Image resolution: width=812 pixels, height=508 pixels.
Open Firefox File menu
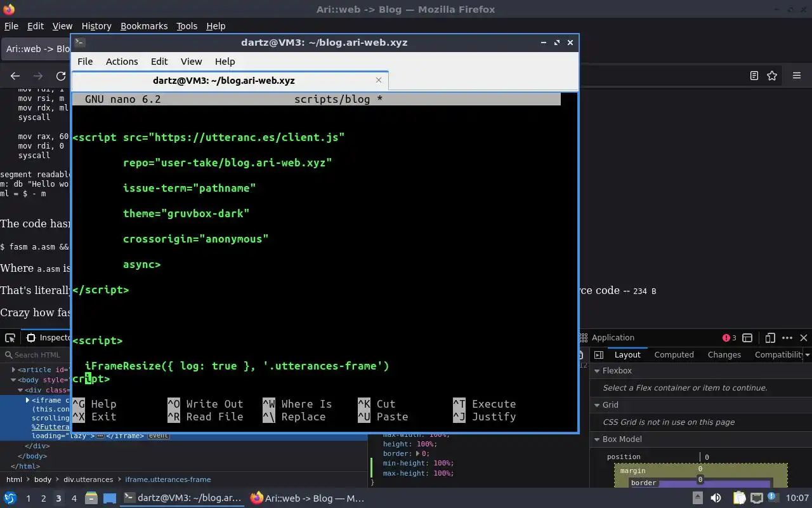coord(11,26)
